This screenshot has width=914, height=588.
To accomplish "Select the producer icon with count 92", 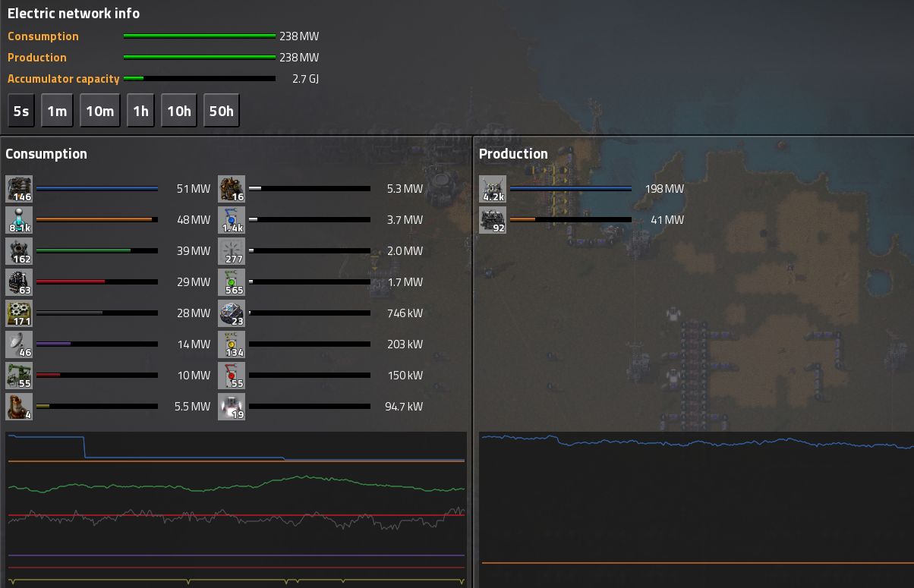I will click(493, 220).
